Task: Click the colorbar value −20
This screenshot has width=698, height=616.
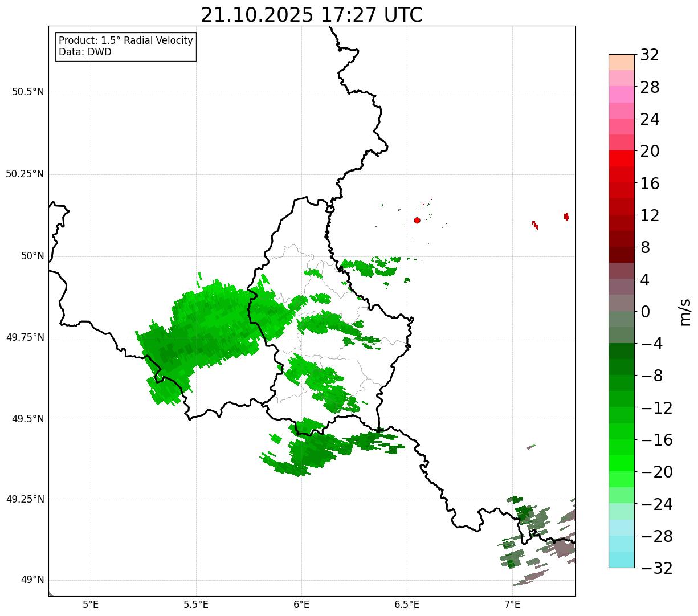Action: (x=656, y=472)
